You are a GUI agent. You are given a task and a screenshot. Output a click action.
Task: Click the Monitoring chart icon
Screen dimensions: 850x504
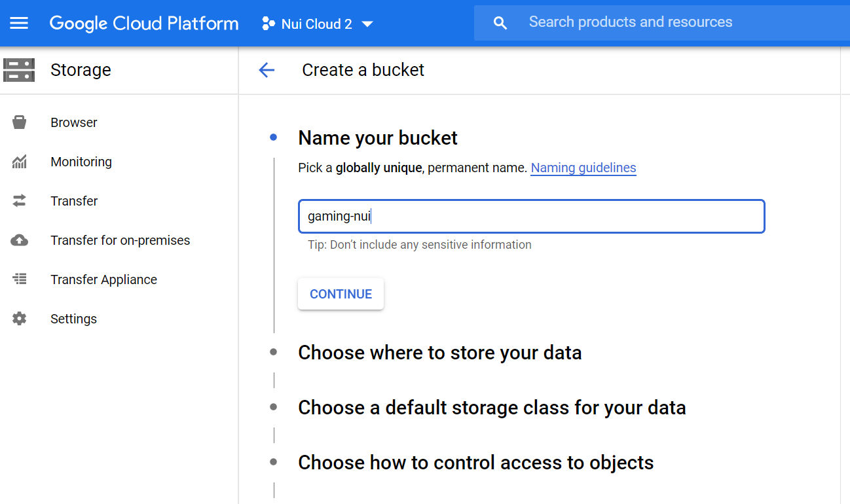(20, 162)
